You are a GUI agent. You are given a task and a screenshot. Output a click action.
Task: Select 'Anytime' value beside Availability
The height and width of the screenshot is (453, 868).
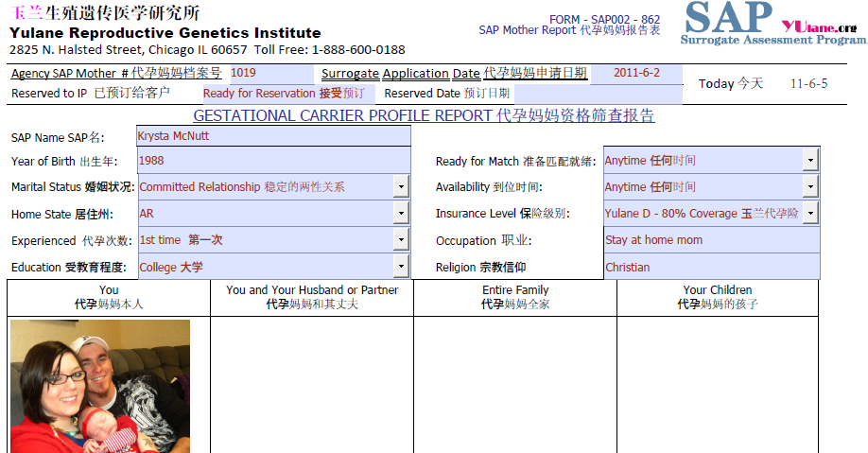[x=650, y=187]
